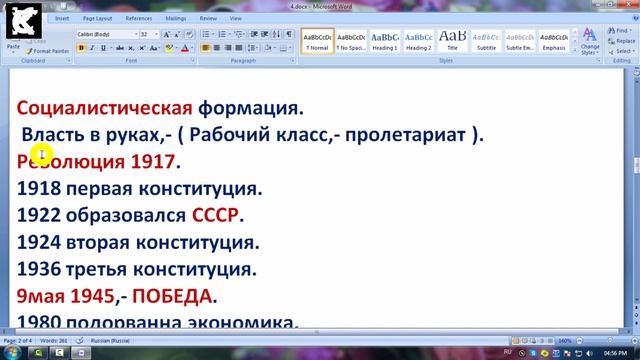Screen dimensions: 640x360
Task: Expand Paragraph dialog launcher
Action: coord(293,60)
